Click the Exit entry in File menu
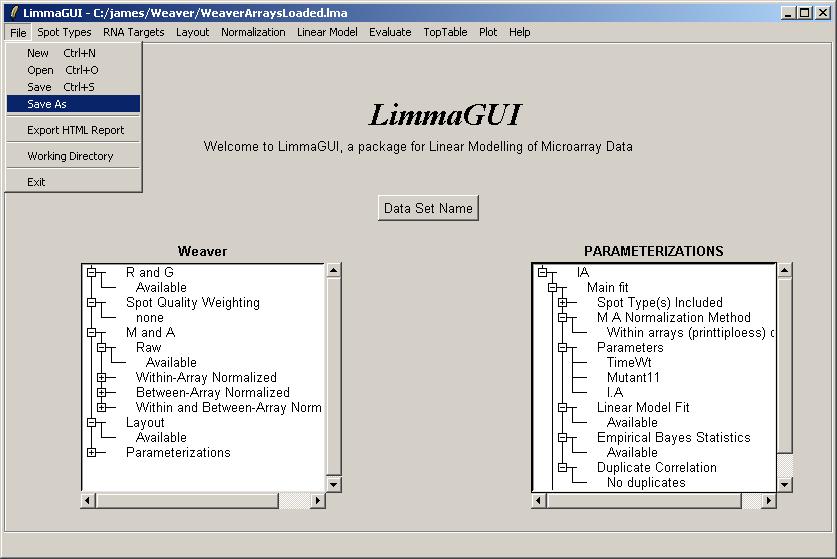Image resolution: width=837 pixels, height=559 pixels. 37,182
